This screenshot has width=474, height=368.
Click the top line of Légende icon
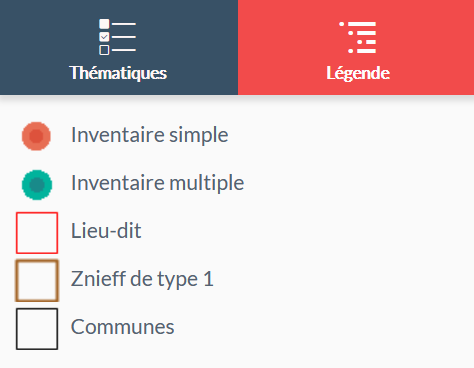(362, 24)
